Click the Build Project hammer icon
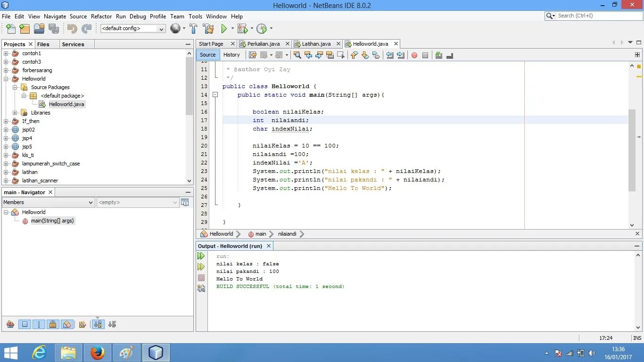 click(193, 29)
